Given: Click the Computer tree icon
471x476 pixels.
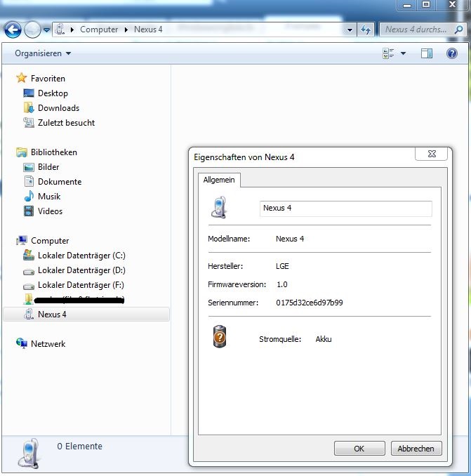Looking at the screenshot, I should coord(21,240).
